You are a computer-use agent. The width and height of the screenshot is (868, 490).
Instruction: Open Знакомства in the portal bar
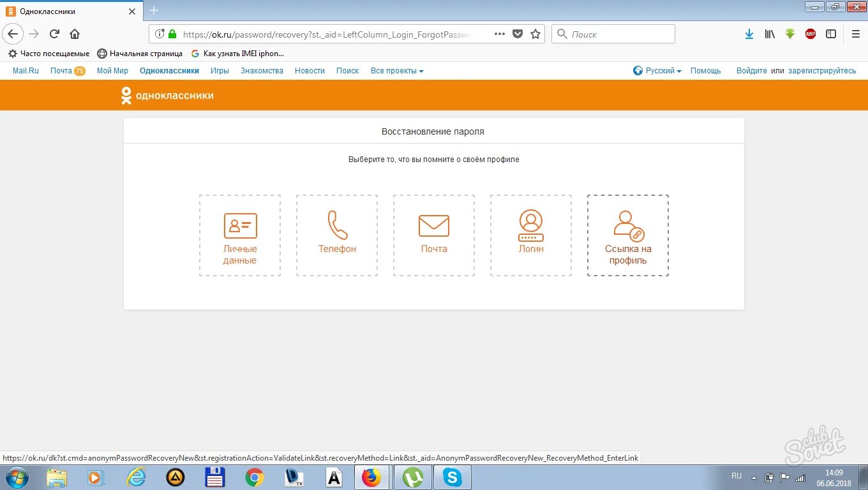tap(262, 71)
